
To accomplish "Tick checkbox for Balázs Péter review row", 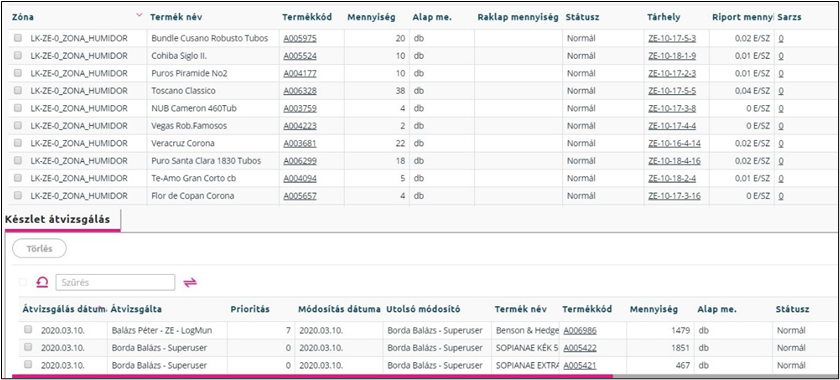I will 28,330.
